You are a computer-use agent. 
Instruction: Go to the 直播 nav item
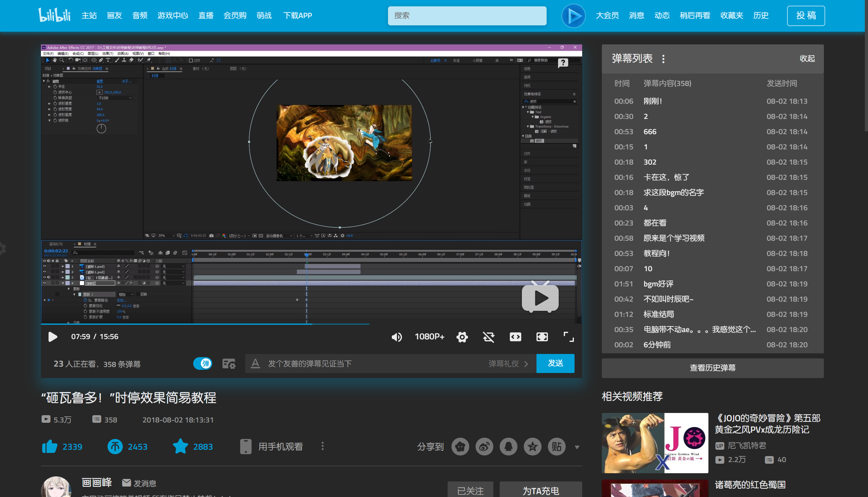(206, 16)
